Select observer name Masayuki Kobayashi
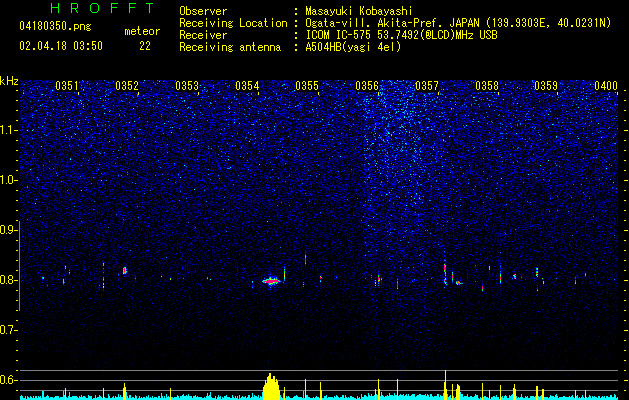 coord(359,11)
